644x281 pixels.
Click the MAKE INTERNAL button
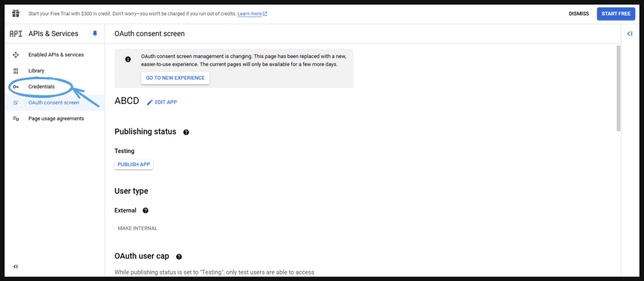coord(138,228)
